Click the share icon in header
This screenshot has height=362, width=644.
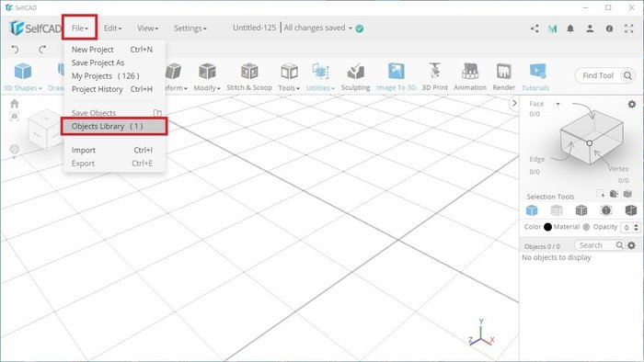coord(535,28)
